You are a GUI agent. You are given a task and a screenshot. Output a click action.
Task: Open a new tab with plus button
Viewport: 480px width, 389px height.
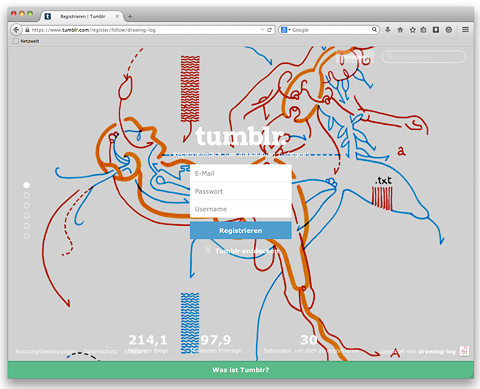(130, 16)
